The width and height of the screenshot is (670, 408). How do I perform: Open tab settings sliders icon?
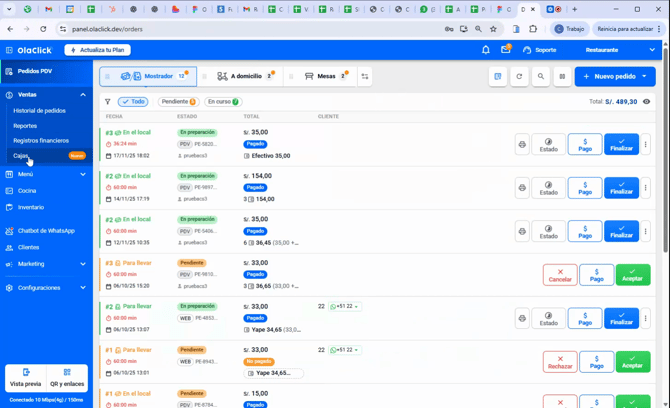(x=365, y=76)
